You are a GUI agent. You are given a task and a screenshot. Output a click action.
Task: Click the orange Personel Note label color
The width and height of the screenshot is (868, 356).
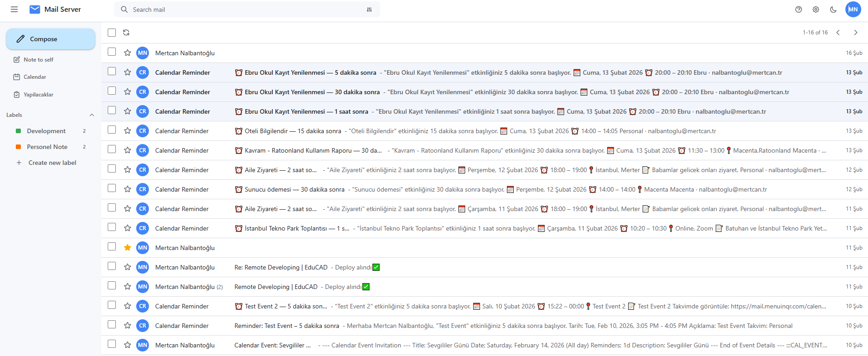click(x=19, y=147)
